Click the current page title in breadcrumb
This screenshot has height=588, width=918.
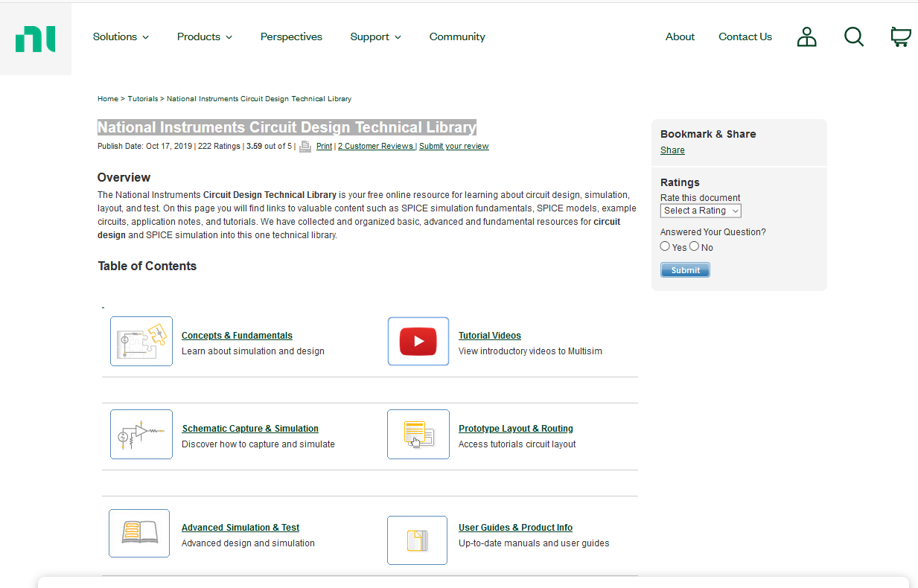tap(259, 99)
